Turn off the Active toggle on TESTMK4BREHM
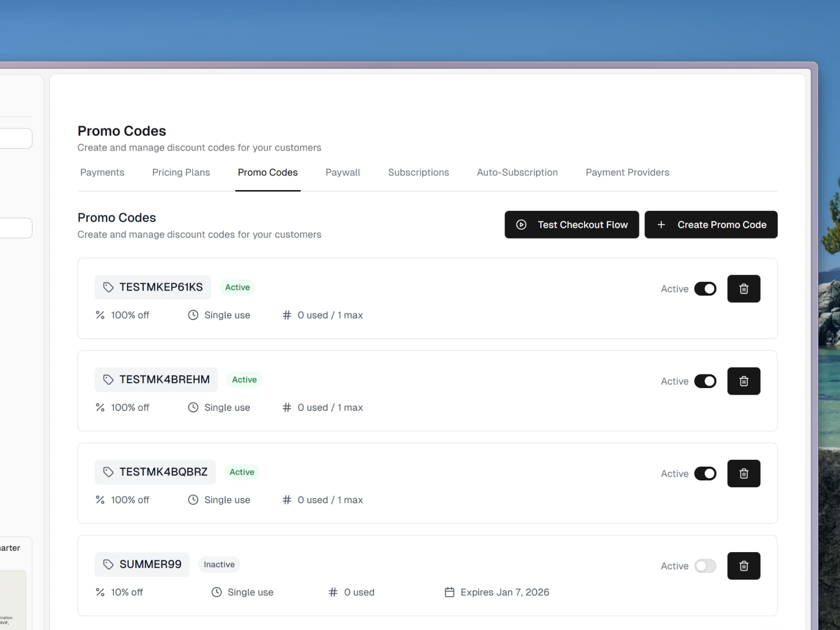The height and width of the screenshot is (630, 840). [x=706, y=381]
